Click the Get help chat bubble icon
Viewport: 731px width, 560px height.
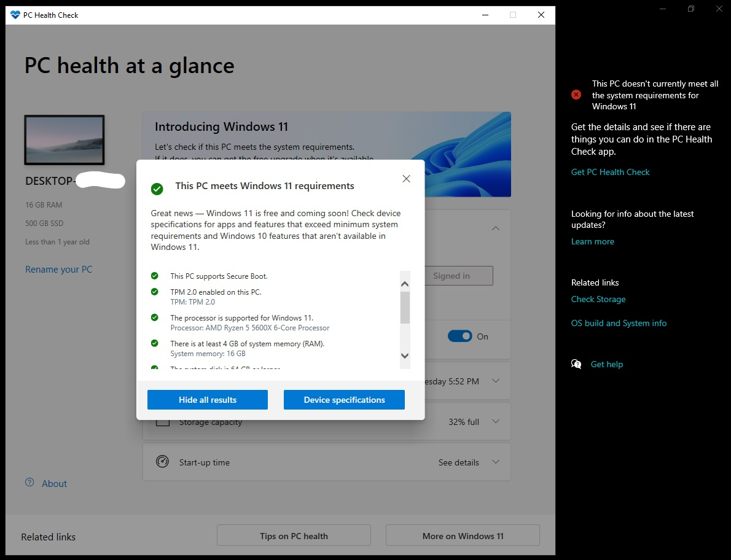[x=576, y=364]
